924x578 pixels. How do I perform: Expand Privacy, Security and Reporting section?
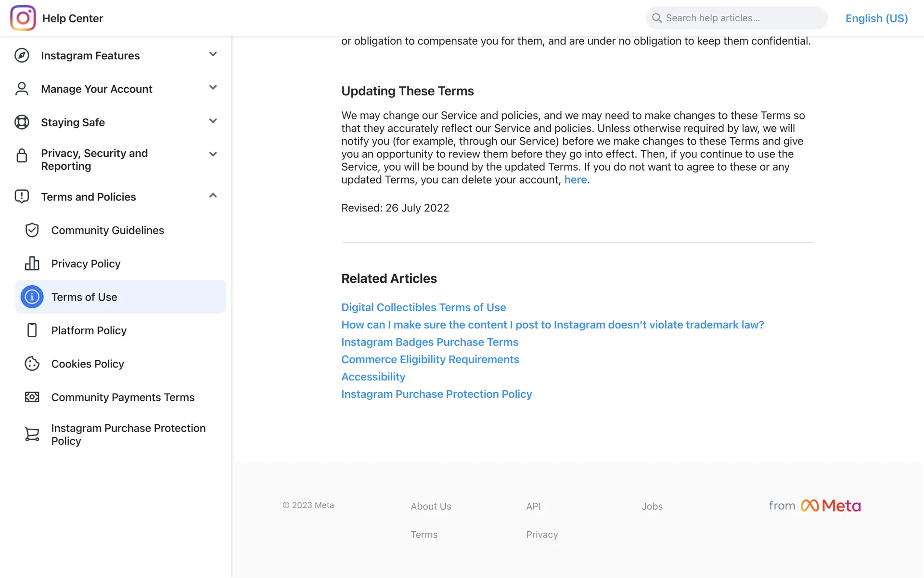coord(213,154)
